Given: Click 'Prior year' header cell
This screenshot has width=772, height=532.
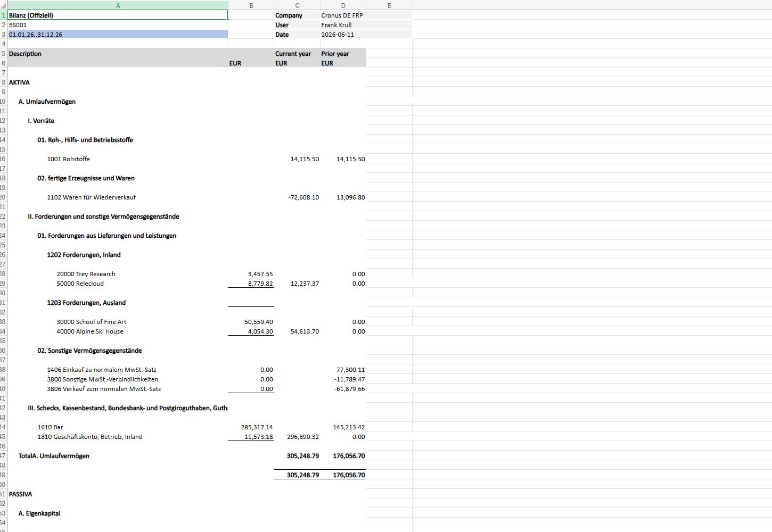Looking at the screenshot, I should pyautogui.click(x=343, y=54).
